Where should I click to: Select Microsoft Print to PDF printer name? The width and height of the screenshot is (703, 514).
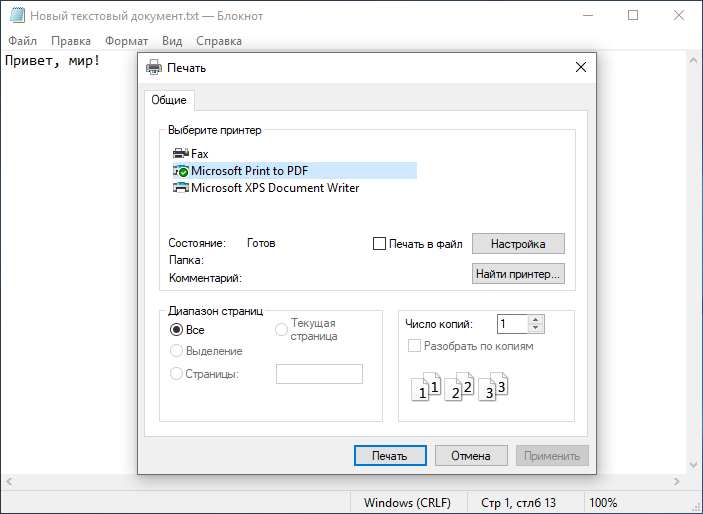tap(249, 171)
